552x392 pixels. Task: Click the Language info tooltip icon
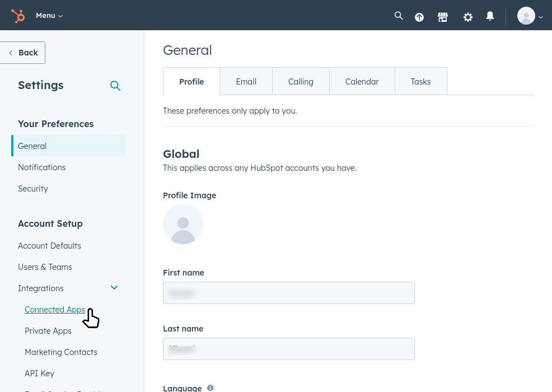click(210, 388)
